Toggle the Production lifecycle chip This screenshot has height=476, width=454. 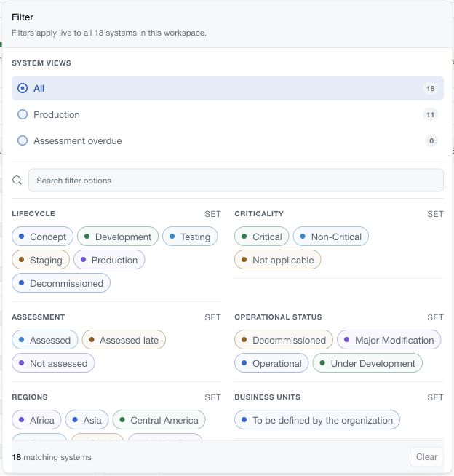[x=109, y=260]
